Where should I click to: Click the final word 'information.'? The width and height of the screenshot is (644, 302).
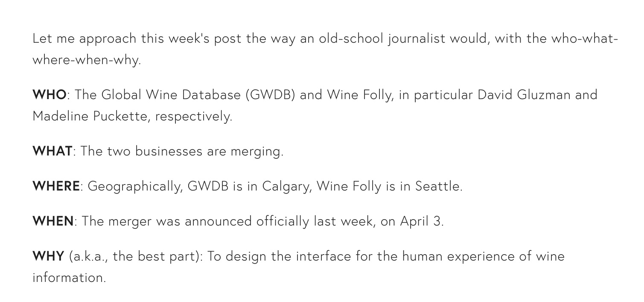(69, 278)
